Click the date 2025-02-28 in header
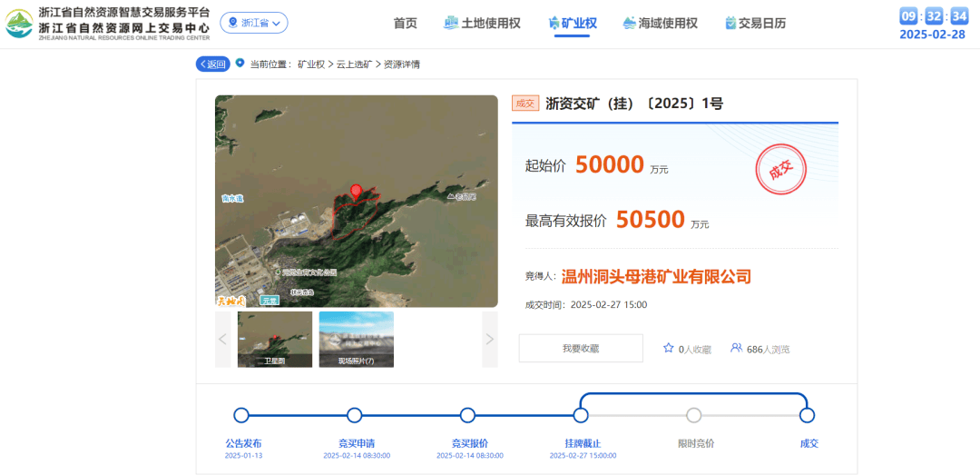Image resolution: width=980 pixels, height=475 pixels. 932,35
